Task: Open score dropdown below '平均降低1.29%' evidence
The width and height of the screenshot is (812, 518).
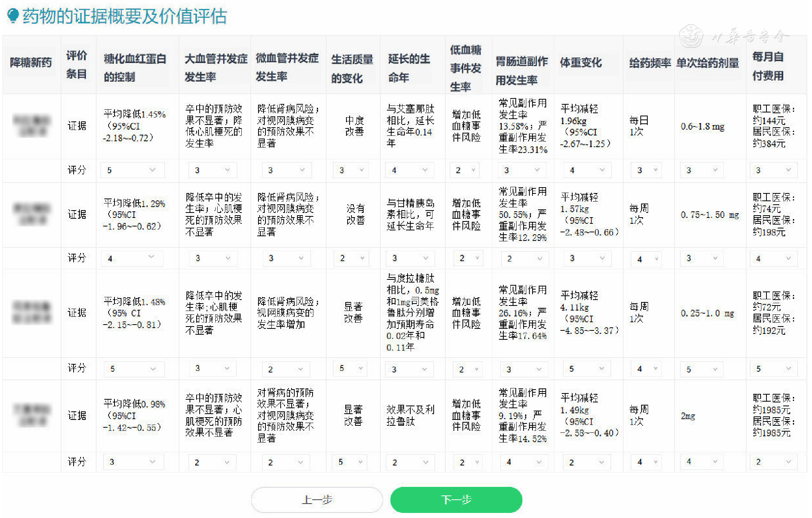Action: pyautogui.click(x=132, y=258)
